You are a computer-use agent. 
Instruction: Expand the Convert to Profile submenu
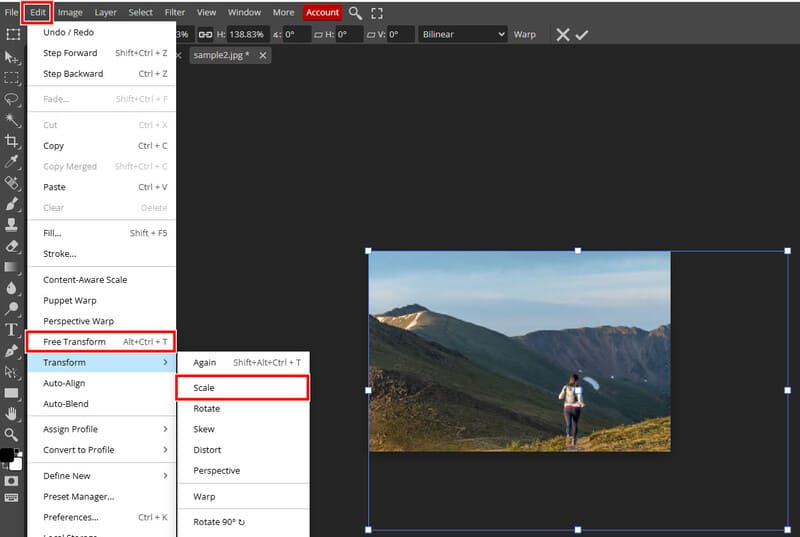[102, 450]
